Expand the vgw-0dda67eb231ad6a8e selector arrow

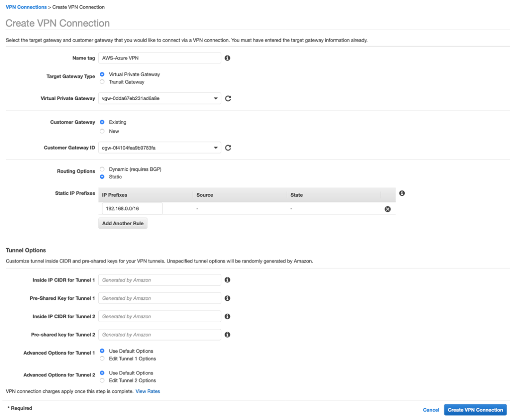coord(216,98)
